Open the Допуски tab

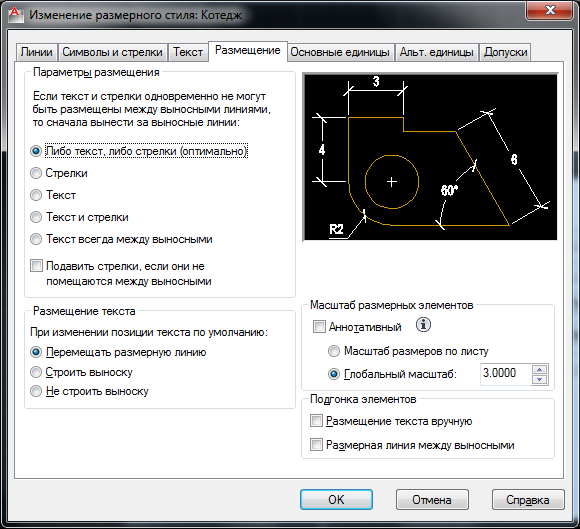coord(505,52)
